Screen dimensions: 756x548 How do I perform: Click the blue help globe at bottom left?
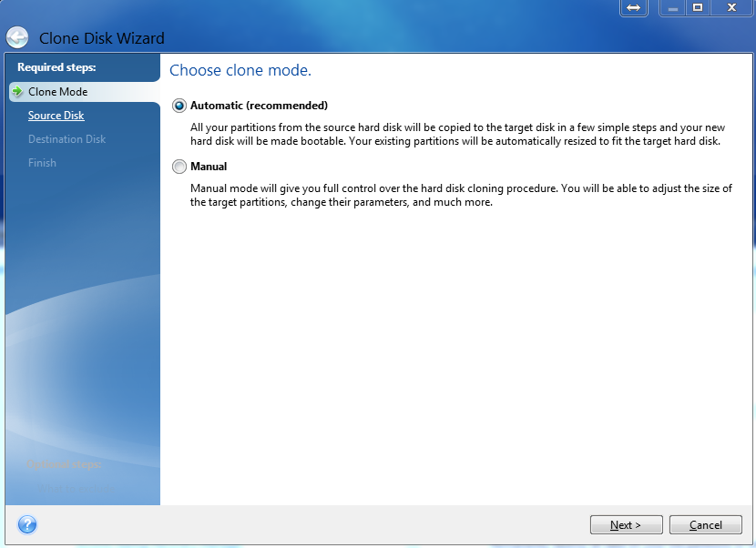[x=27, y=524]
